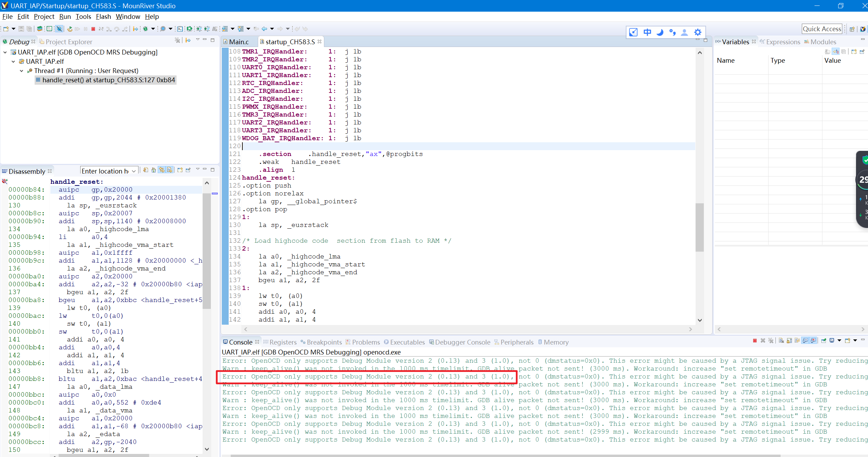The height and width of the screenshot is (457, 868).
Task: Click the red Terminate icon in main toolbar
Action: tap(93, 29)
